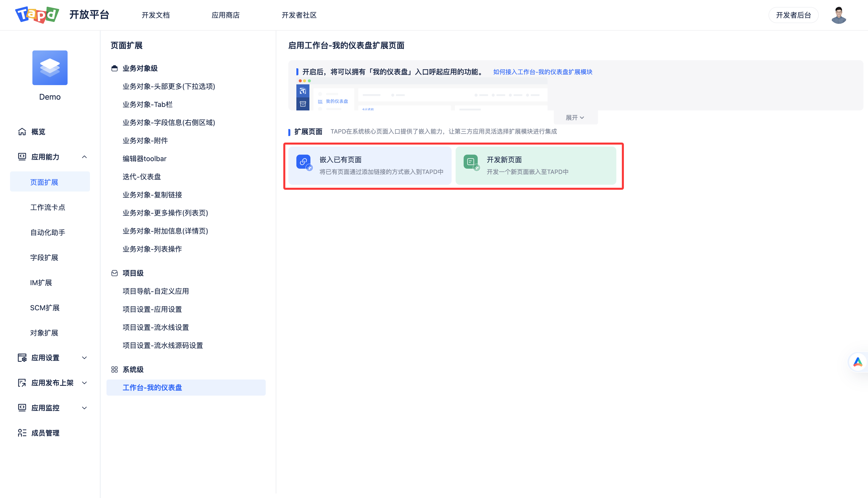The height and width of the screenshot is (498, 868).
Task: Click the 应用监控 sidebar icon
Action: [x=22, y=407]
